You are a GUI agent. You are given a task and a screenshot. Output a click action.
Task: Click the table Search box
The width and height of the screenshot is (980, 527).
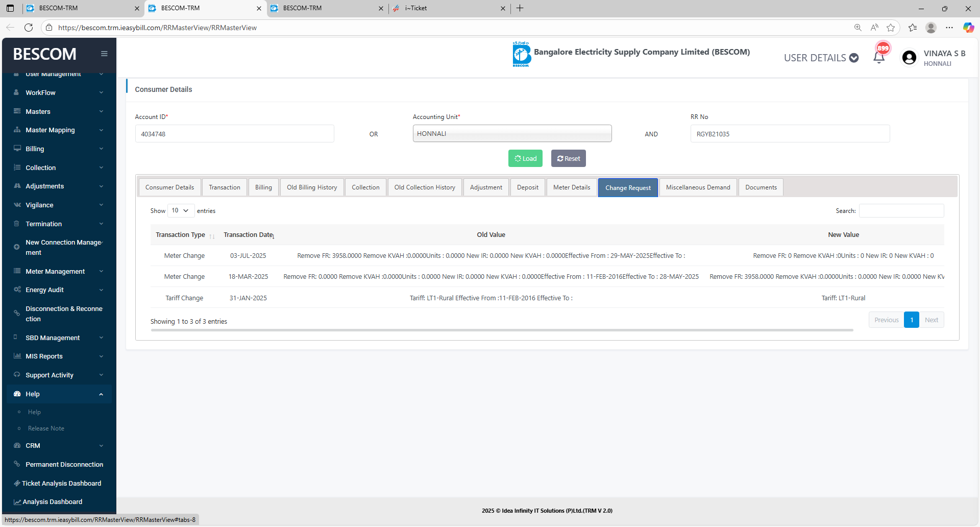[x=901, y=210]
